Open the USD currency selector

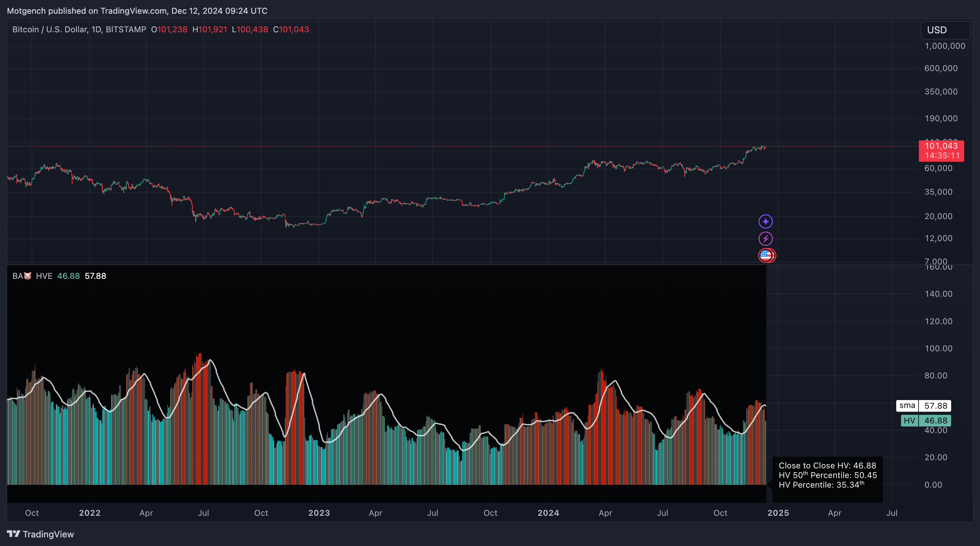coord(945,30)
